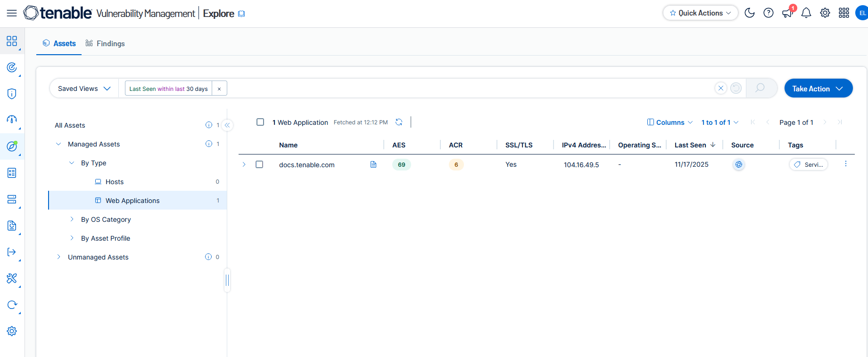
Task: Check the select-all Web Application checkbox
Action: click(x=260, y=122)
